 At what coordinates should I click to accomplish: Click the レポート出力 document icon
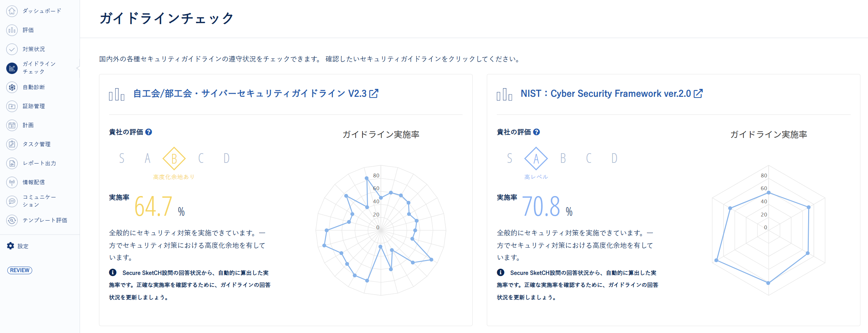point(12,163)
